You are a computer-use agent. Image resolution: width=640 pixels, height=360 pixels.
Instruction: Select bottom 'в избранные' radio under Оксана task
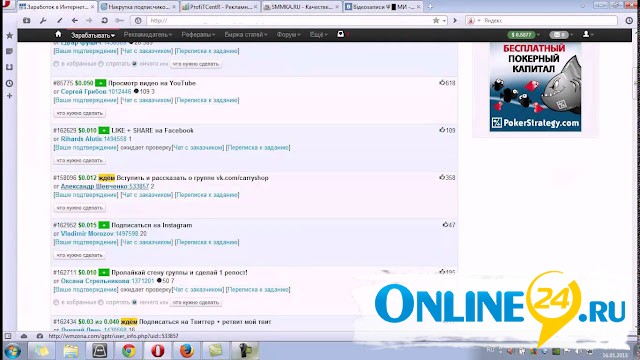[56, 302]
